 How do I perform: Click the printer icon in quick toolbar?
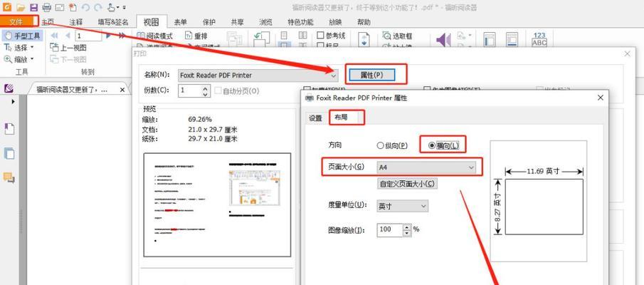click(46, 7)
